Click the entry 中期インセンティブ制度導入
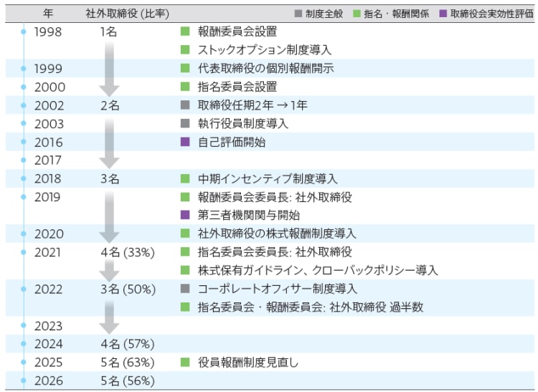This screenshot has width=538, height=392. tap(268, 179)
